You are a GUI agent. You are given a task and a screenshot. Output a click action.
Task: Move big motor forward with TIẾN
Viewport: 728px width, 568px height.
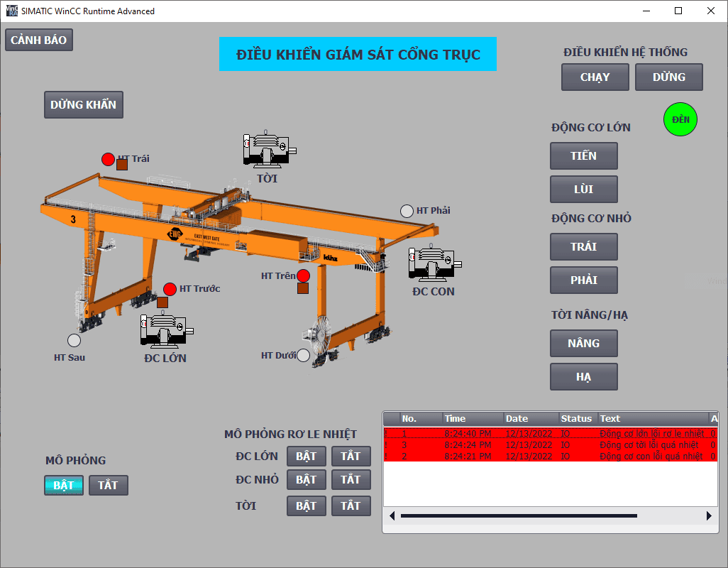(x=584, y=156)
